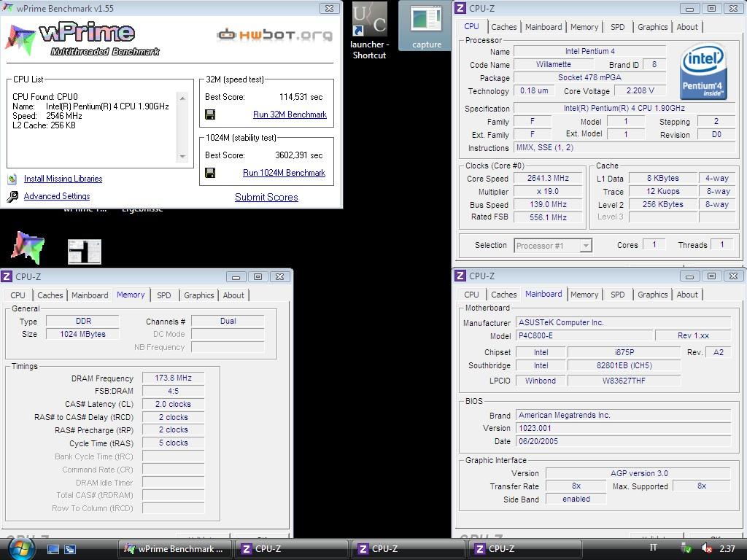Open About tab in top CPU-Z window
747x560 pixels.
coord(687,27)
